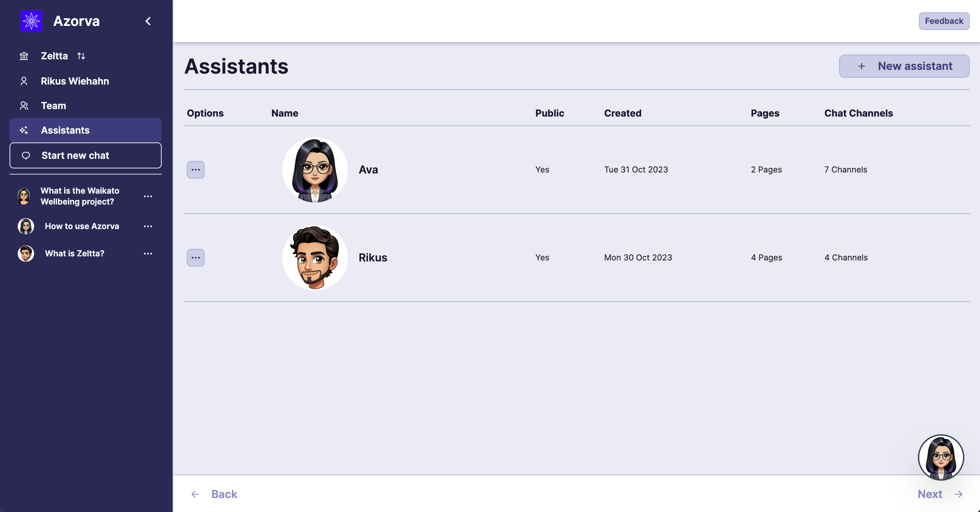This screenshot has height=512, width=980.
Task: Open the floating Ava chat bubble
Action: (x=940, y=457)
